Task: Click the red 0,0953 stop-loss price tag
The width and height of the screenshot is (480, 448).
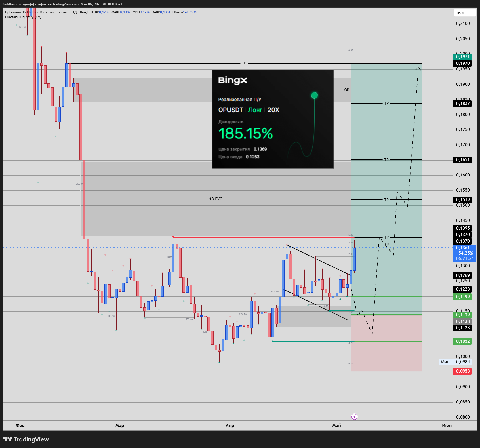Action: coord(463,371)
